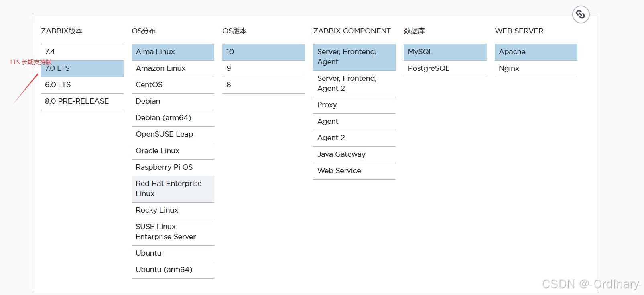Choose Server, Frontend, Agent 2 component
Viewport: 644px width, 295px height.
pyautogui.click(x=354, y=84)
